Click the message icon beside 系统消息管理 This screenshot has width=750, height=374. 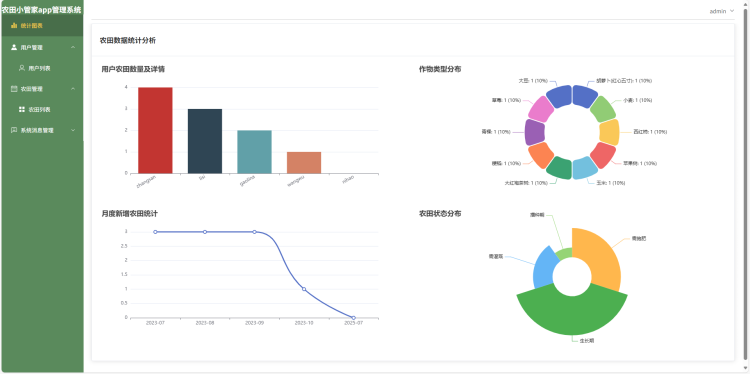(14, 130)
